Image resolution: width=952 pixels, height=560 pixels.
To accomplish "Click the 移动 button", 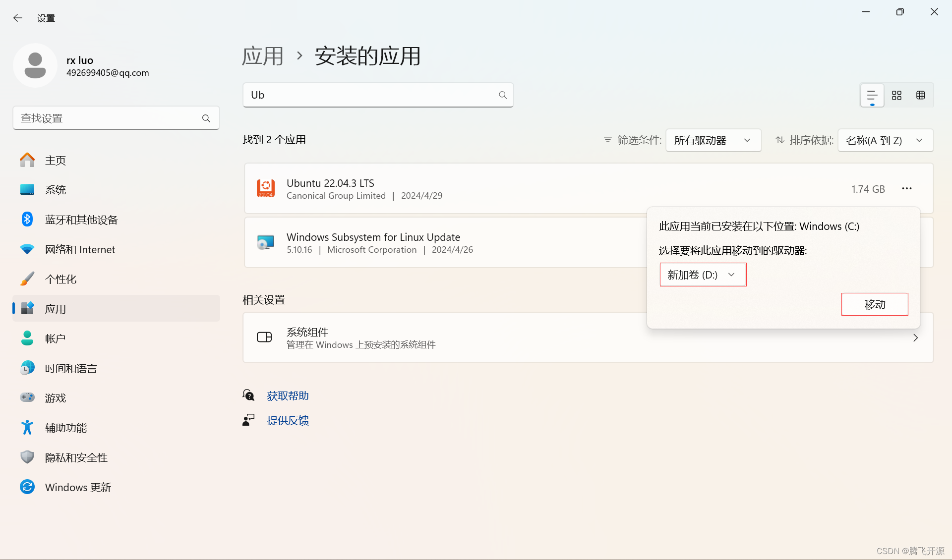I will (875, 304).
